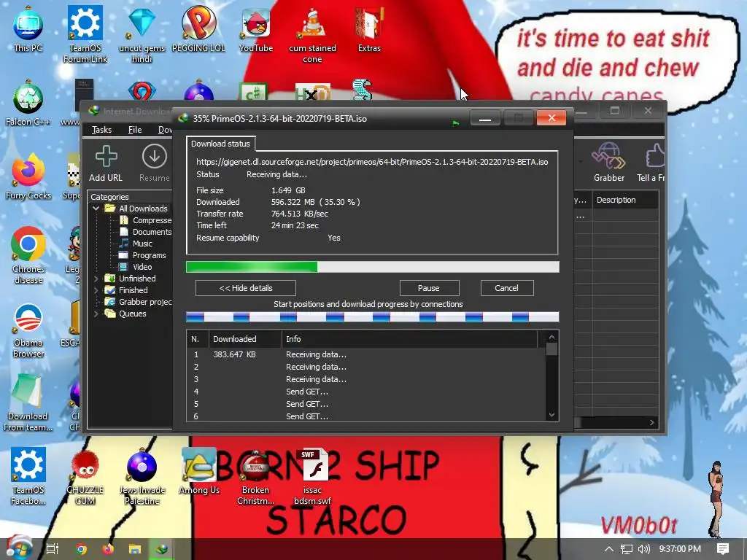Click the Tell a Friend thumbs-up icon
747x560 pixels.
coord(656,156)
